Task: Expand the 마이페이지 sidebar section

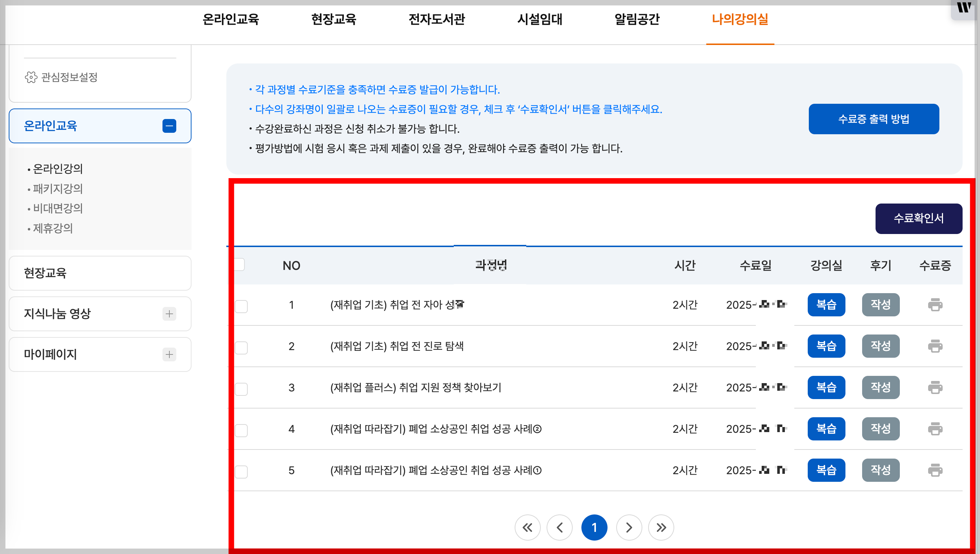Action: [169, 354]
